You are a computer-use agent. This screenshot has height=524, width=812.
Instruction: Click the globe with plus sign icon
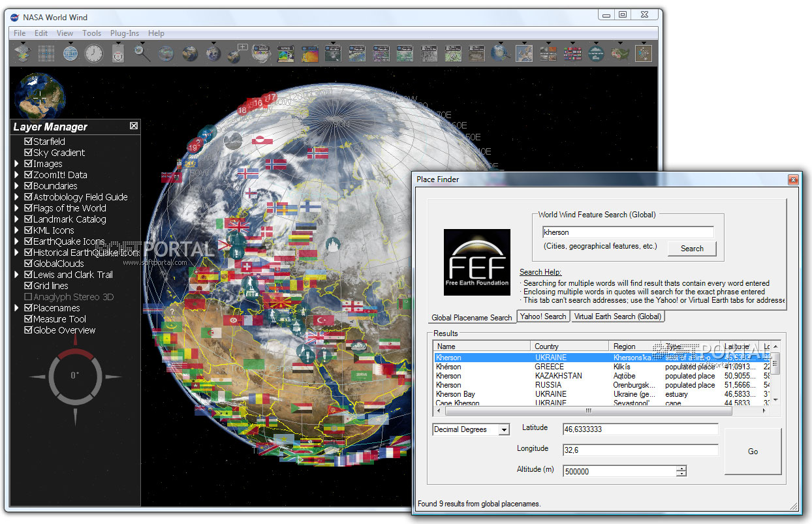tap(238, 53)
